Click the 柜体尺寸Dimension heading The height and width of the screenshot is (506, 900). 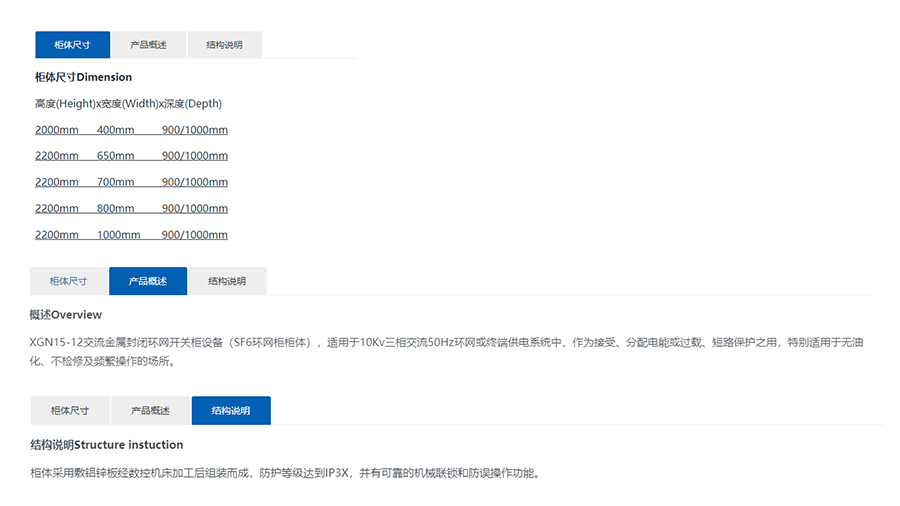(x=83, y=77)
